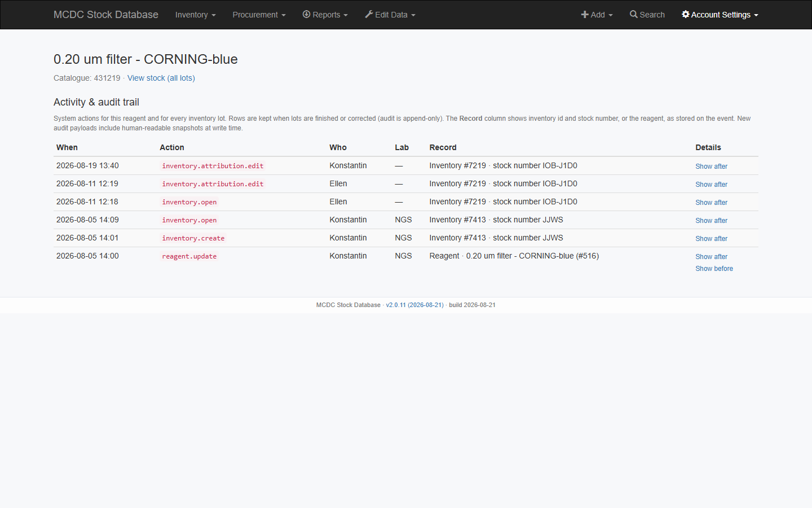The height and width of the screenshot is (508, 812).
Task: Show after for the reagent.update event
Action: click(x=711, y=257)
